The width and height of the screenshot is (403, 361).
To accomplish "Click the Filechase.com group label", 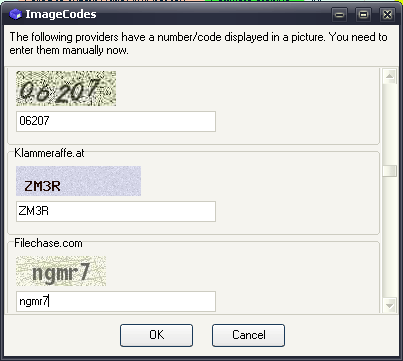I will coord(48,243).
